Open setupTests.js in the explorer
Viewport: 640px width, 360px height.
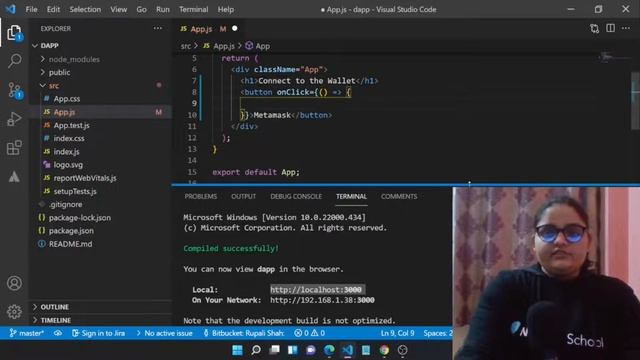[x=75, y=191]
